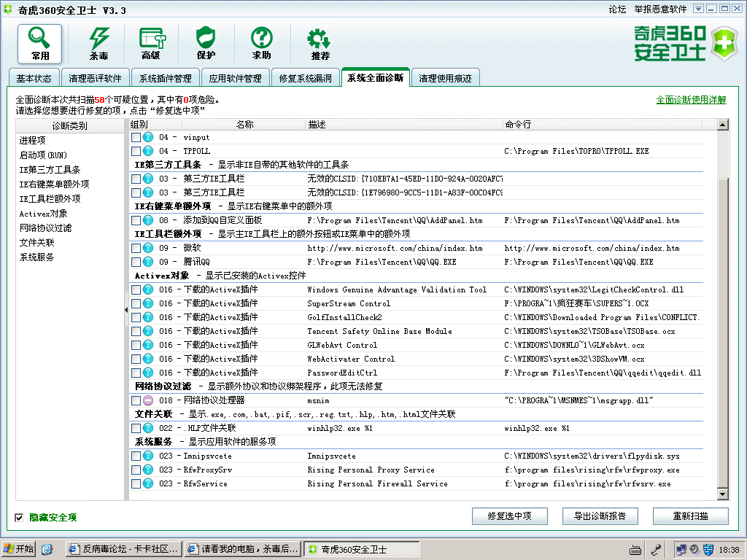747x560 pixels.
Task: Click the blocked icon beside 网络协议处理器
Action: 148,400
